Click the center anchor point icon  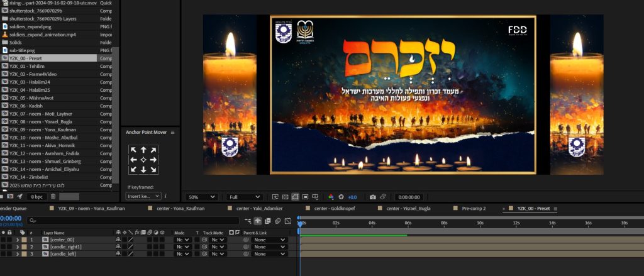143,160
